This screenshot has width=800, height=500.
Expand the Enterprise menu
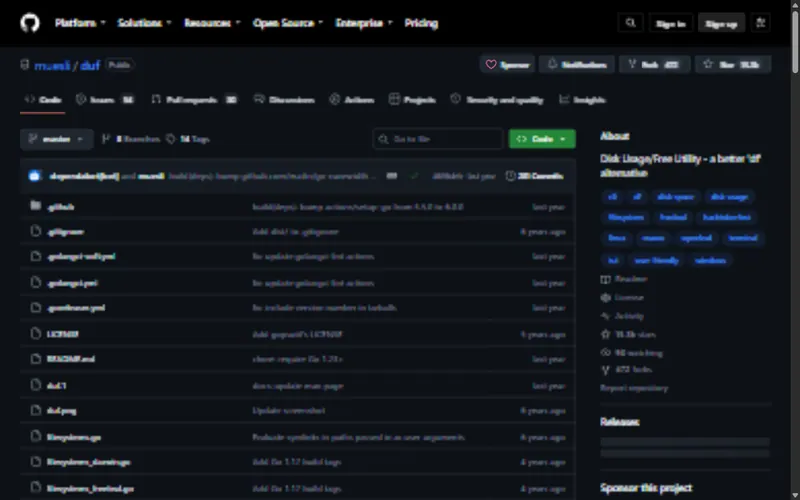tap(364, 23)
